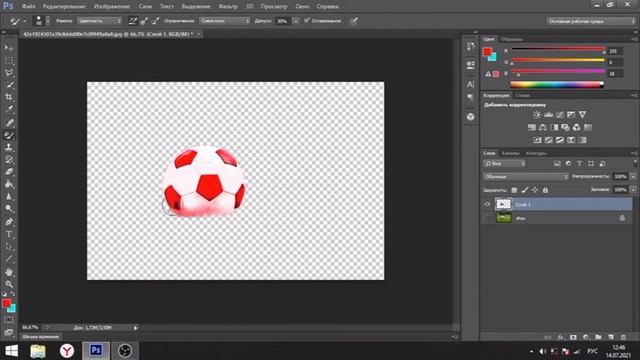Toggle type layer filter (T)
640x360 pixels.
tap(580, 164)
